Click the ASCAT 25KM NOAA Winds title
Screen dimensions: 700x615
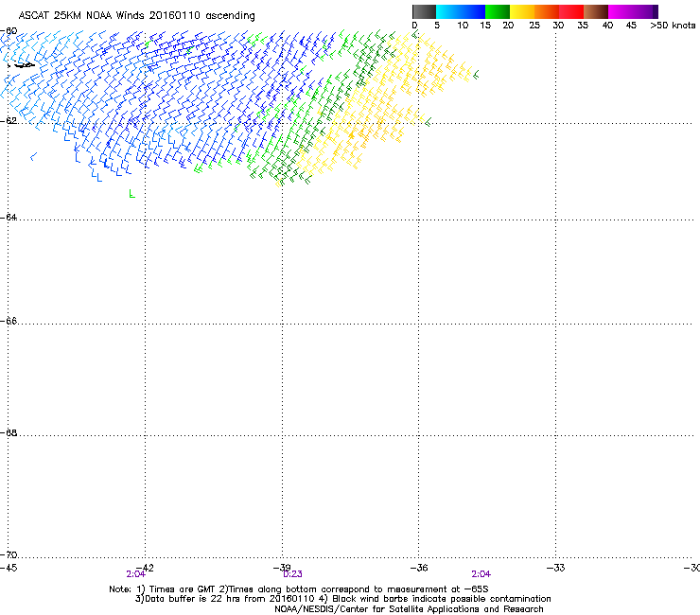pos(136,16)
